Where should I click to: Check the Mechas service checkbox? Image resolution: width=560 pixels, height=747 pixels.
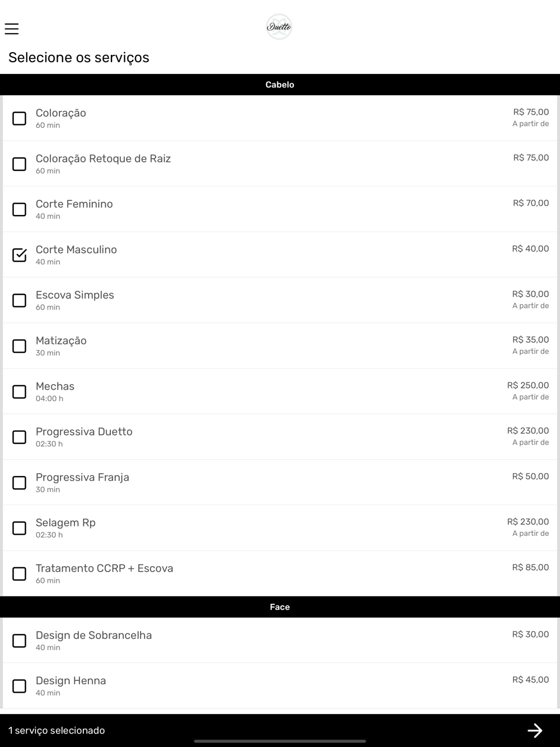pos(20,391)
